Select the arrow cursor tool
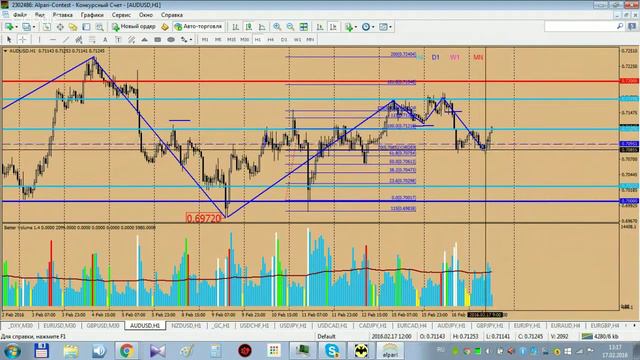This screenshot has height=360, width=640. 9,40
